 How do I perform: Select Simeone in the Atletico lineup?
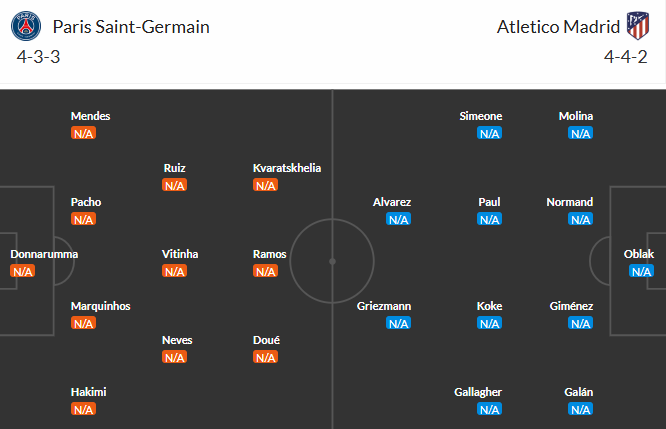[x=480, y=116]
